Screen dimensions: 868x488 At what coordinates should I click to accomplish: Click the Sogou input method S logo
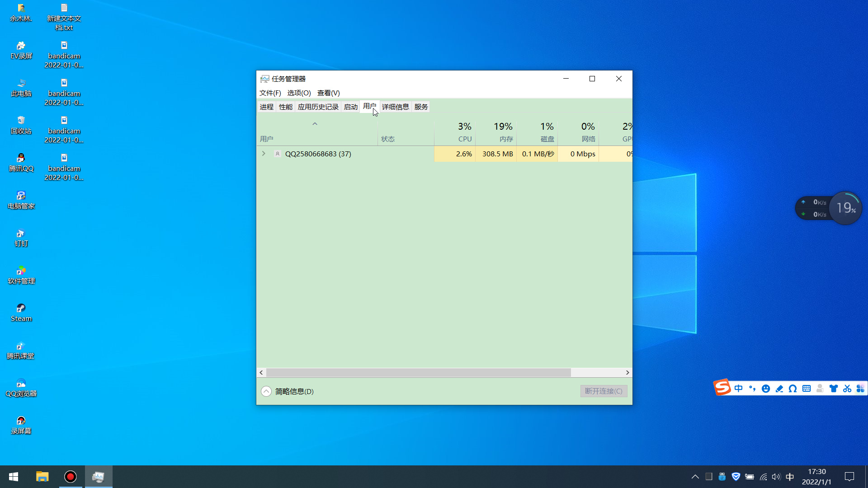[722, 388]
